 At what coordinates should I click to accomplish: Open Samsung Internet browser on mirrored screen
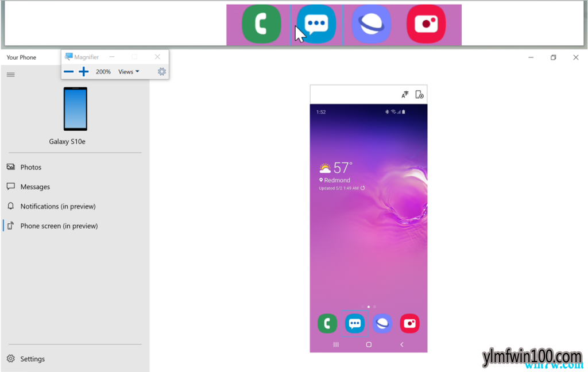pyautogui.click(x=382, y=323)
